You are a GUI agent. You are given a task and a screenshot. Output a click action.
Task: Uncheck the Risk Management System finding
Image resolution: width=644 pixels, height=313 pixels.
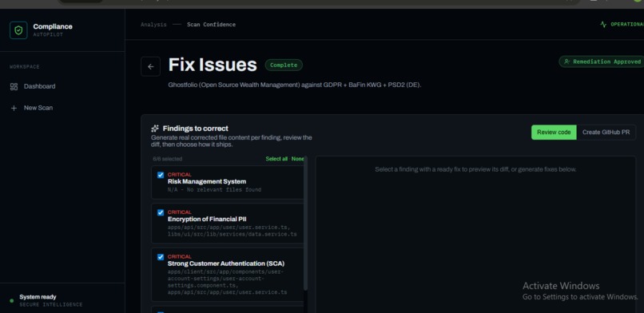pyautogui.click(x=161, y=175)
